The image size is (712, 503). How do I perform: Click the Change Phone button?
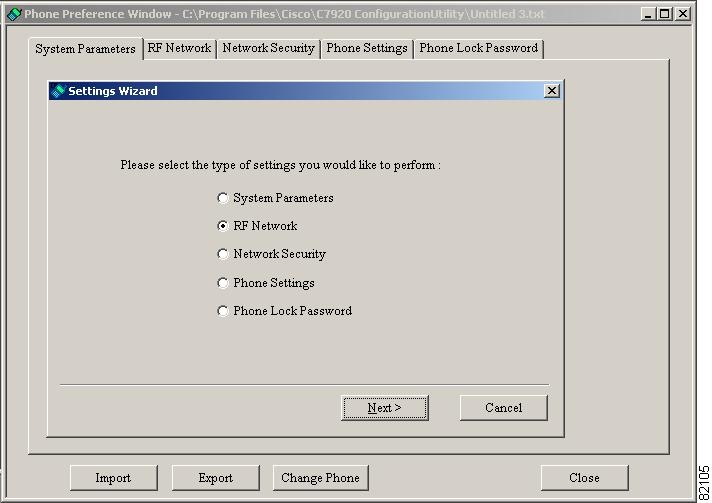coord(321,478)
